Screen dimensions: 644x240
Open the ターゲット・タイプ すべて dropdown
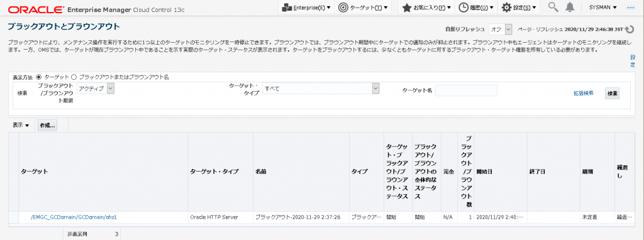321,88
